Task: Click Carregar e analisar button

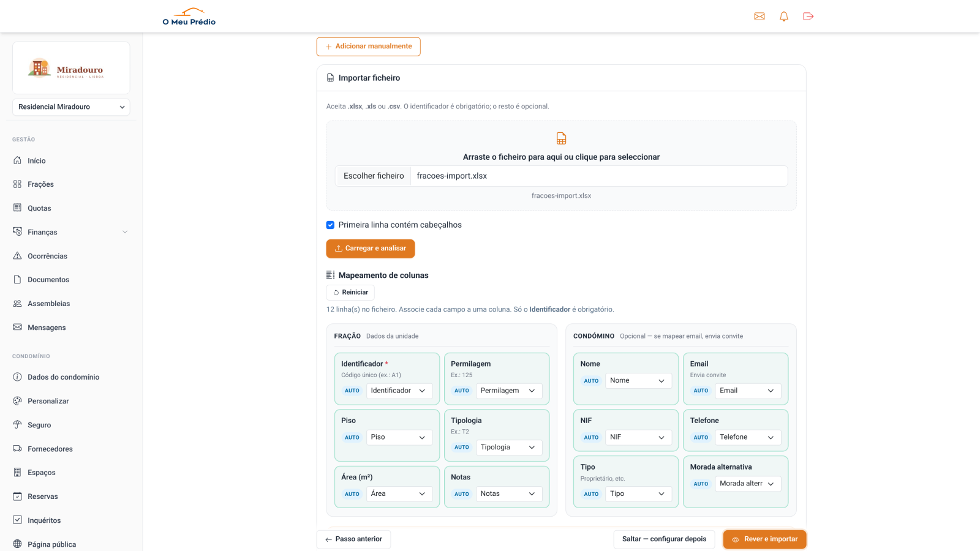Action: (x=371, y=249)
